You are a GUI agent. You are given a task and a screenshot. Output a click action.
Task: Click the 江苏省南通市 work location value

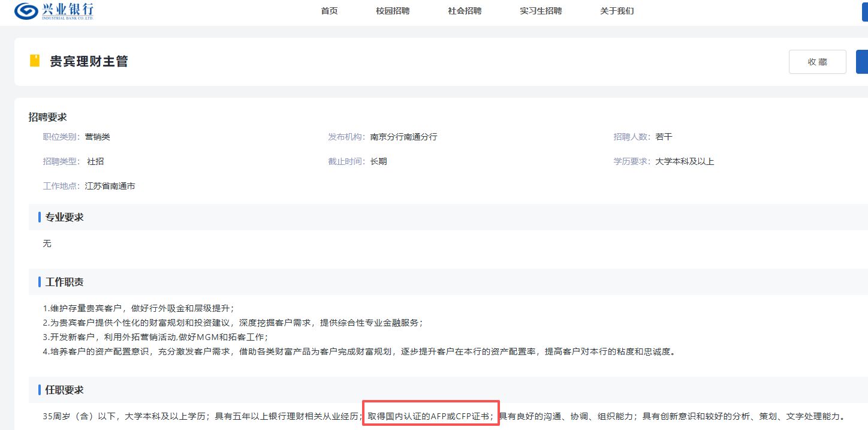pyautogui.click(x=110, y=186)
